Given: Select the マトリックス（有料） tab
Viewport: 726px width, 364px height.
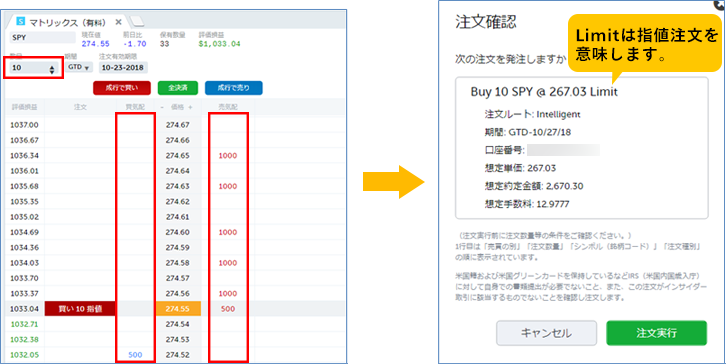Looking at the screenshot, I should [x=69, y=22].
